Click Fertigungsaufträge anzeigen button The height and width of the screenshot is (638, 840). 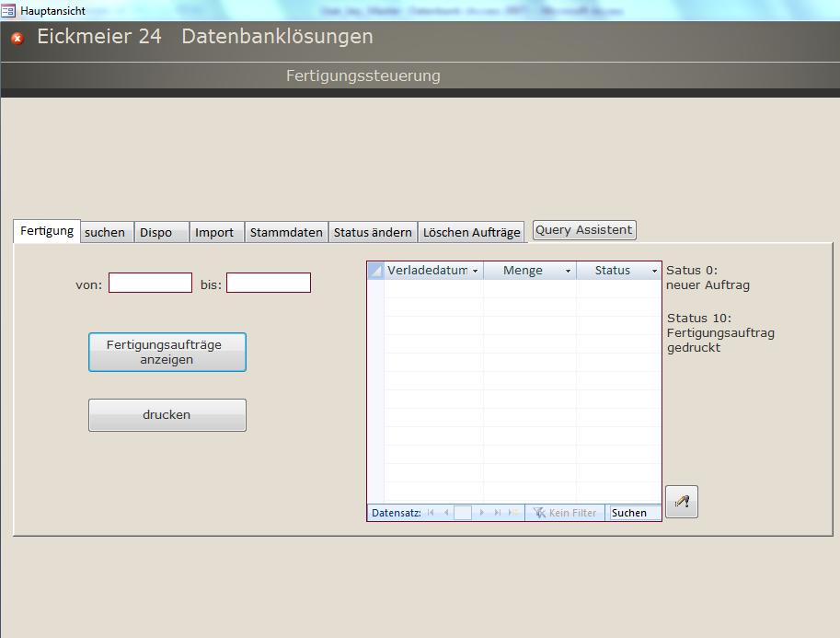(167, 353)
